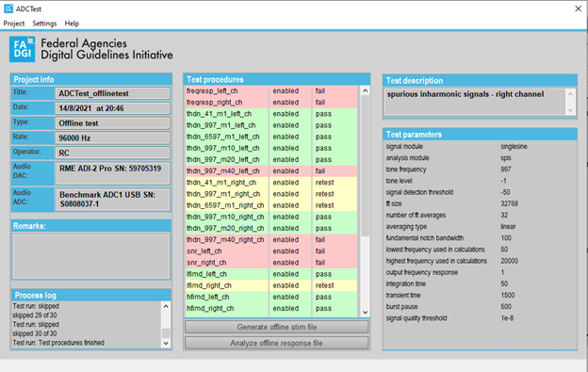Viewport: 588px width, 372px height.
Task: Click Generate offline stim file button
Action: (x=277, y=327)
